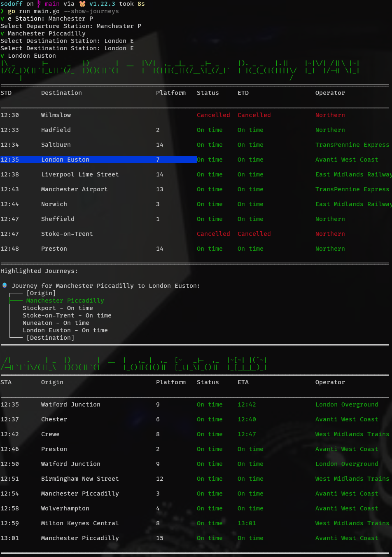Click the Destination column header
The width and height of the screenshot is (392, 557).
[x=61, y=93]
